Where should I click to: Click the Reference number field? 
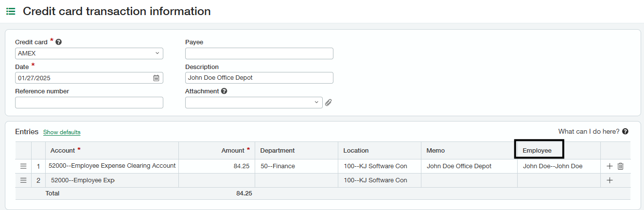(x=89, y=103)
